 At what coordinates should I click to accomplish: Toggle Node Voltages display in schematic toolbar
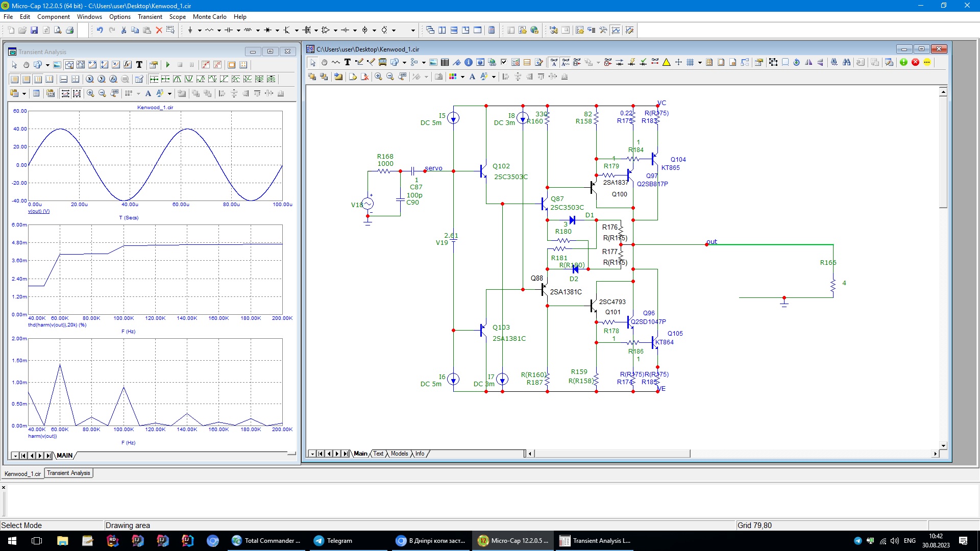coord(608,62)
